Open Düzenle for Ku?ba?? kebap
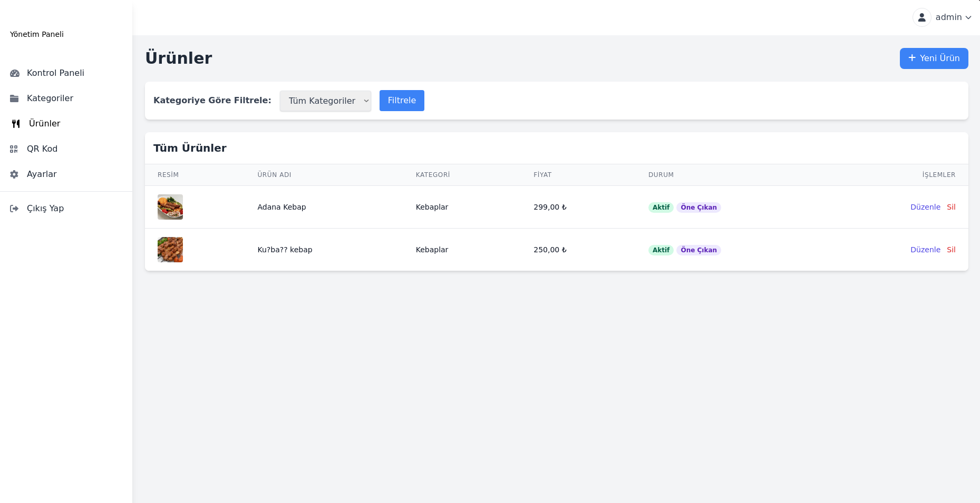The image size is (980, 503). pos(925,250)
